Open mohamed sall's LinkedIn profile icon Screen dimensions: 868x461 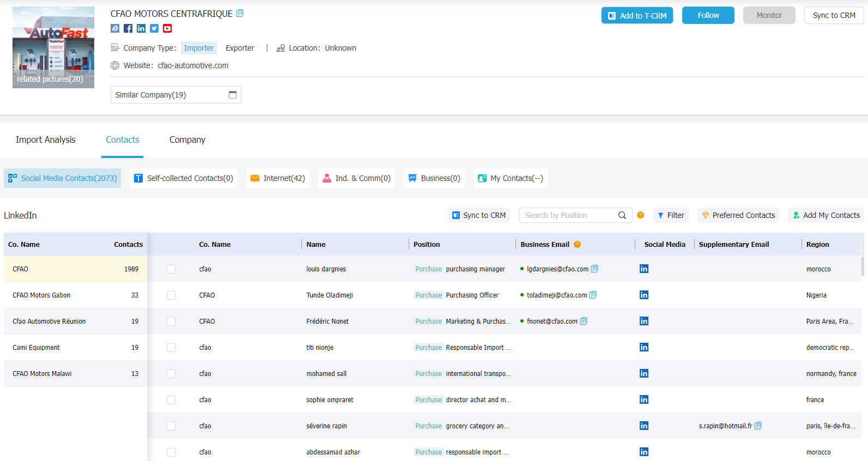click(x=644, y=373)
